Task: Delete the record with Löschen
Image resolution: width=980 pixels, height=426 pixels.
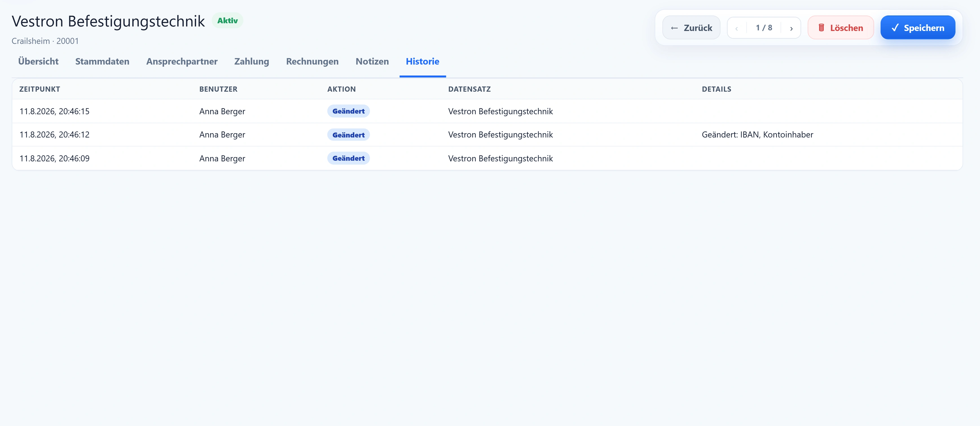Action: click(x=841, y=28)
